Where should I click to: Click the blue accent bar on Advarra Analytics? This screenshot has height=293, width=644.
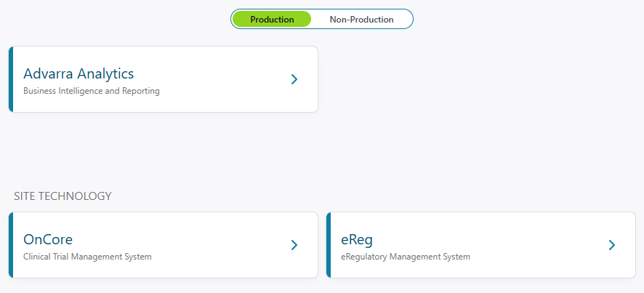point(11,79)
